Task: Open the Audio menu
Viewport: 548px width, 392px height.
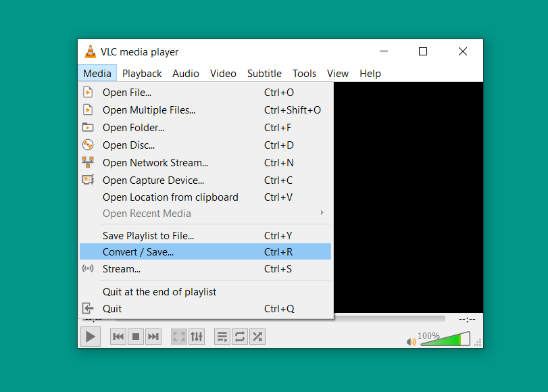Action: 186,74
